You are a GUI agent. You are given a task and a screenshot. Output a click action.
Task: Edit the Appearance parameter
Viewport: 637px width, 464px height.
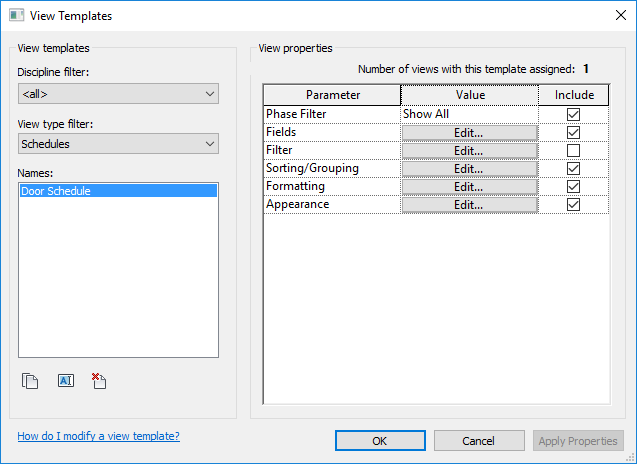(x=469, y=205)
